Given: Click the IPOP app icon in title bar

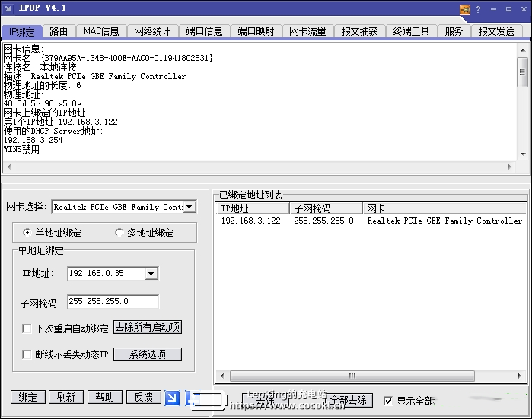Looking at the screenshot, I should point(8,9).
